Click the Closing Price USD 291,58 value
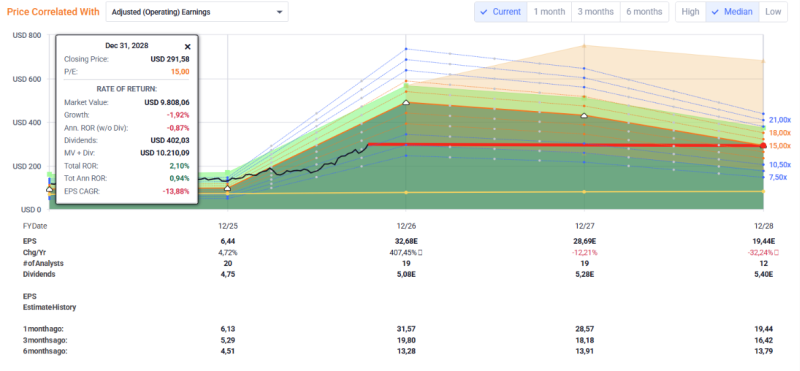The width and height of the screenshot is (800, 371). coord(170,59)
